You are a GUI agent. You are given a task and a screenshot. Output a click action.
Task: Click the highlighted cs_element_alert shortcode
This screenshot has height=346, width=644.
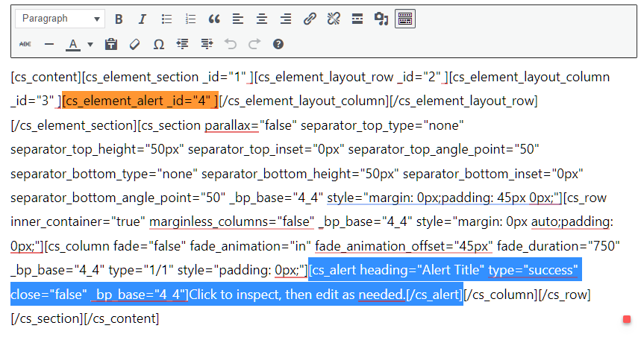click(140, 101)
